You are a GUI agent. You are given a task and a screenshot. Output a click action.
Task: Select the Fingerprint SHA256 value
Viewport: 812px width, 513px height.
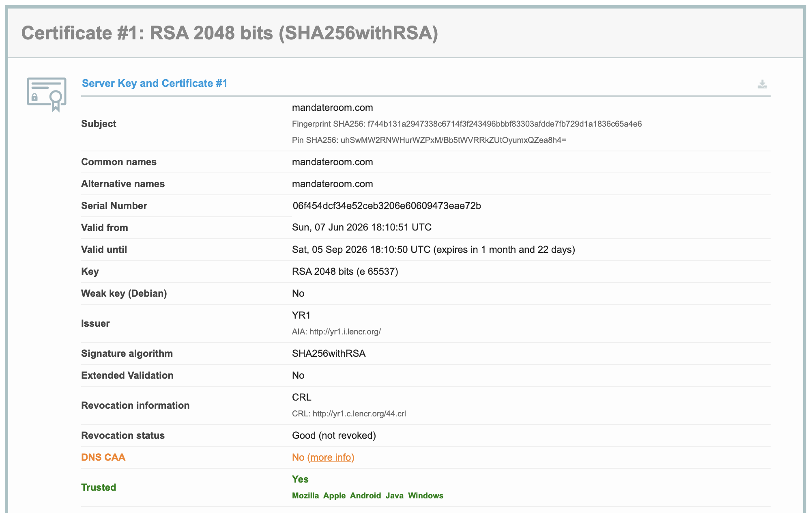coord(505,124)
